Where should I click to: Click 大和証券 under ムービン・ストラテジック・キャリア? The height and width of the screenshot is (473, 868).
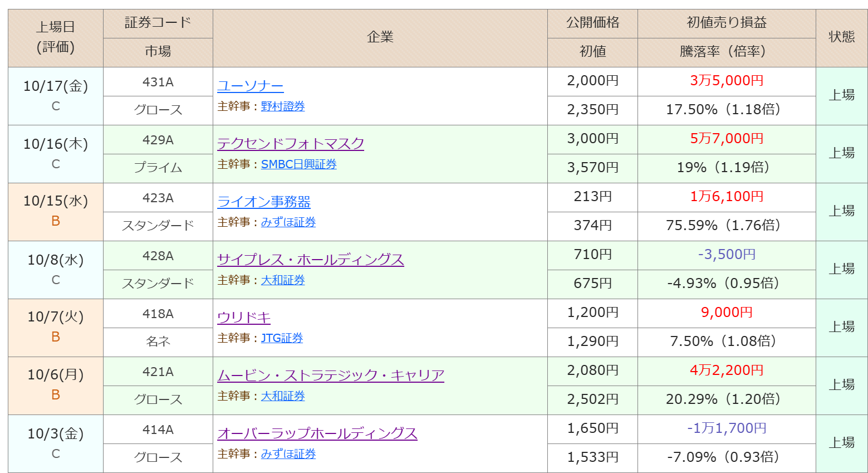pos(283,396)
